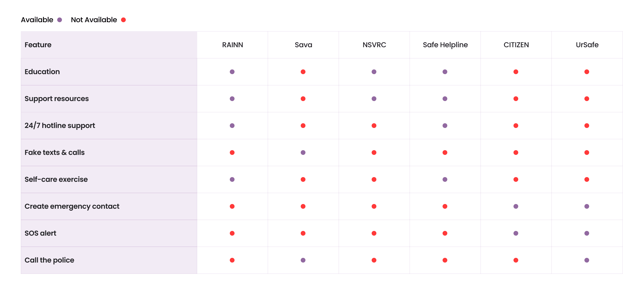Click the Education row label
This screenshot has width=644, height=289.
[x=42, y=72]
